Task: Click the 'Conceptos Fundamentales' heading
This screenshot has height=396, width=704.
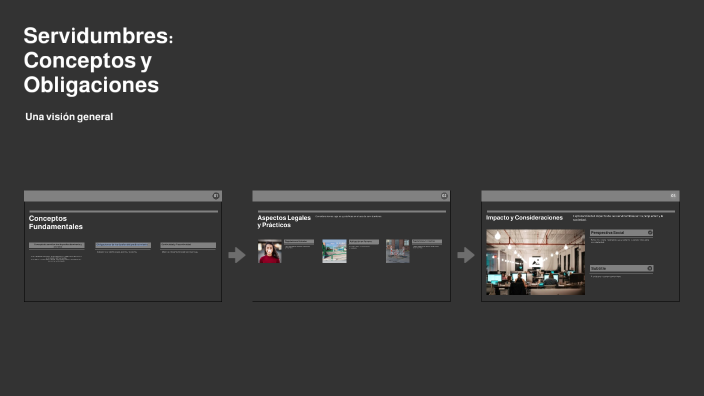Action: pos(56,222)
